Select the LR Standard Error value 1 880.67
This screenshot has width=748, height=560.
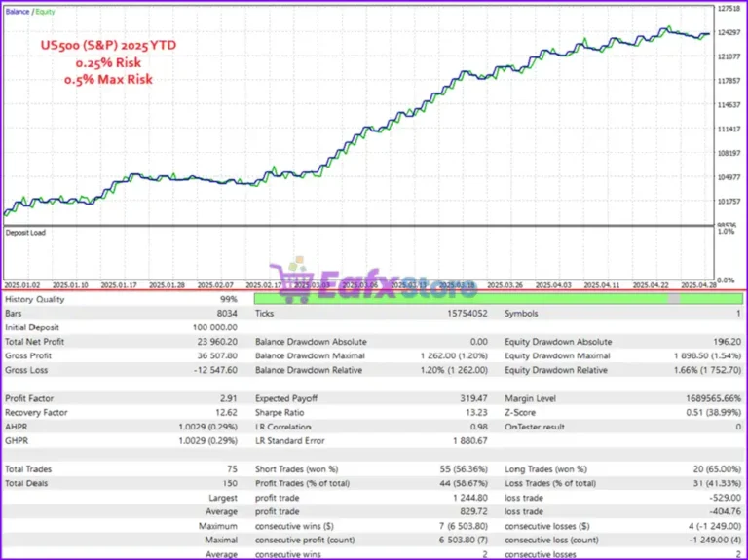coord(470,441)
